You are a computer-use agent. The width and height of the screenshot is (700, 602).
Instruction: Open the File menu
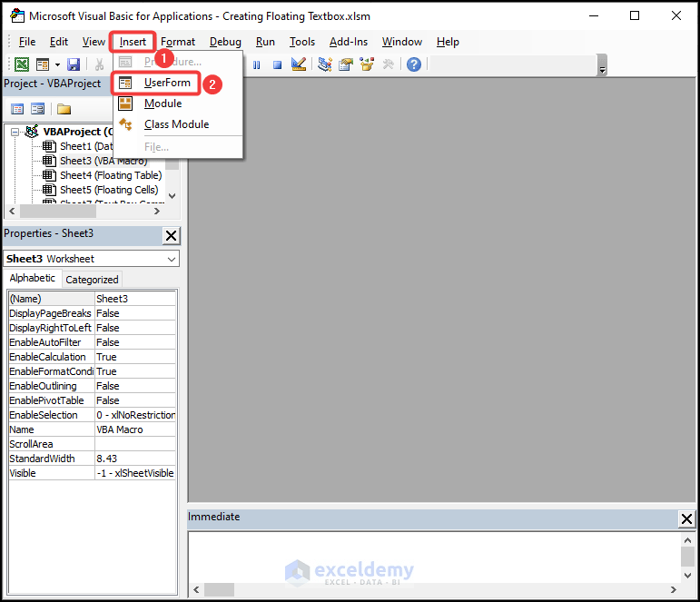(x=27, y=42)
